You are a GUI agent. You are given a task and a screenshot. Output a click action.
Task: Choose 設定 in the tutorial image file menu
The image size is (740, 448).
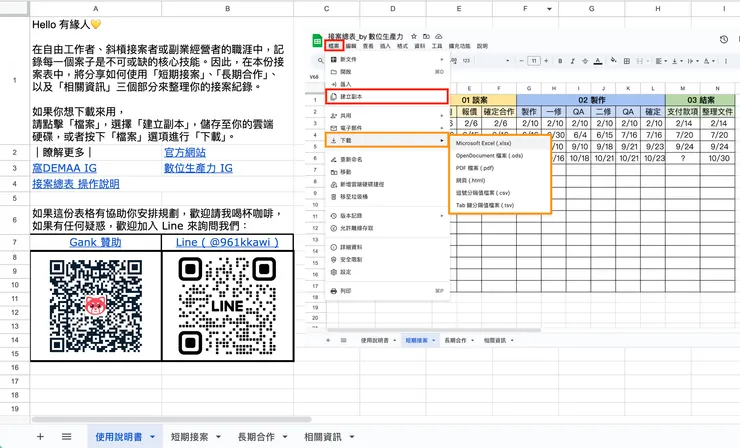click(387, 272)
